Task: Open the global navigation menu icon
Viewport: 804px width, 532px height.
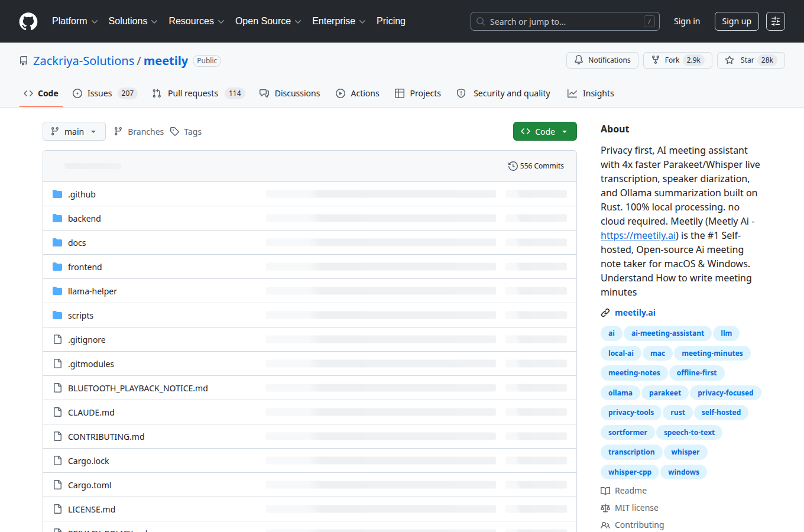Action: [776, 21]
